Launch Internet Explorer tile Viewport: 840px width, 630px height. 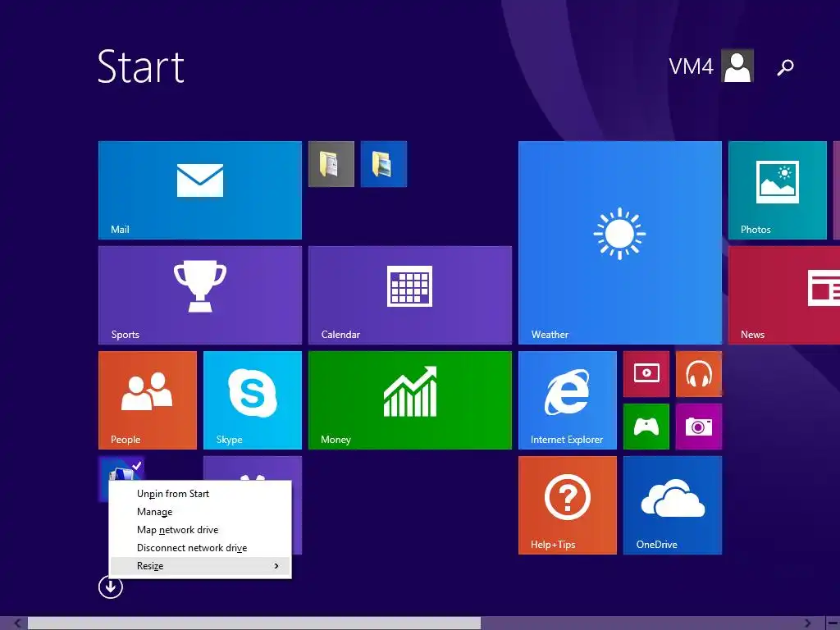pyautogui.click(x=568, y=400)
